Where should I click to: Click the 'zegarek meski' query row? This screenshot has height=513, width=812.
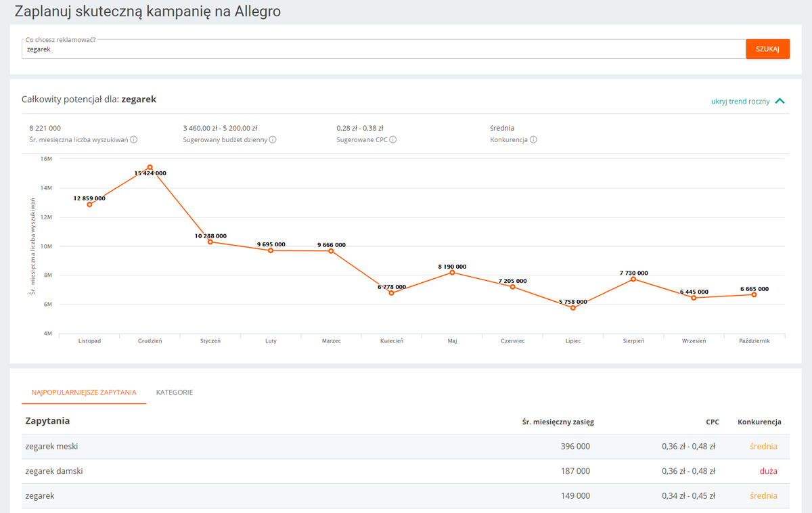coord(405,447)
